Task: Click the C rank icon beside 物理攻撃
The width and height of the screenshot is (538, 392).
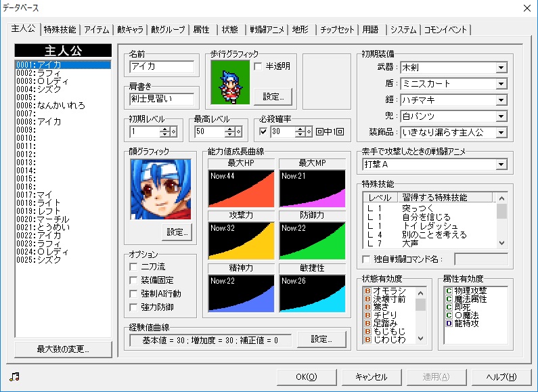Action: click(x=449, y=290)
